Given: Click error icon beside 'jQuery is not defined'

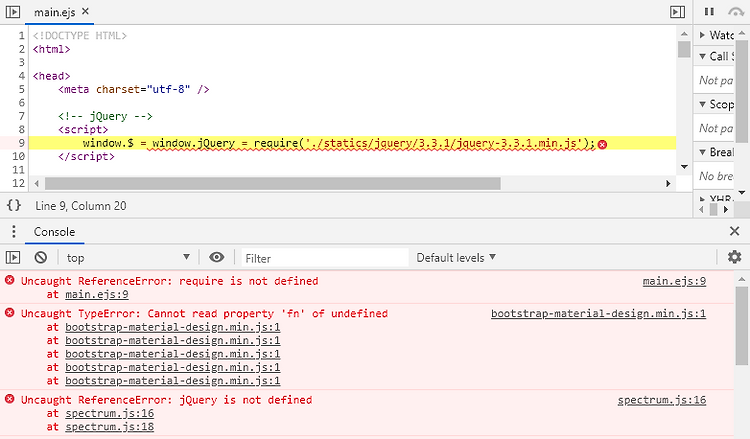Looking at the screenshot, I should click(10, 399).
